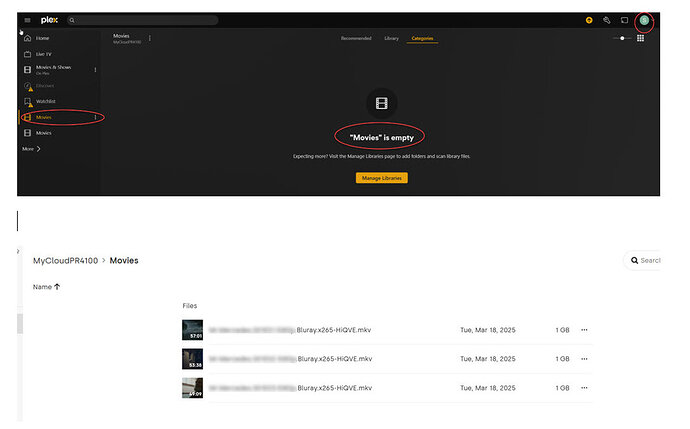
Task: Select the highlighted orange Movies library
Action: pos(44,117)
